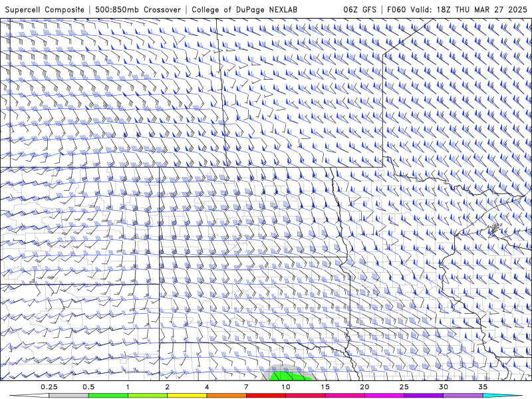The image size is (532, 399).
Task: Click the '20' legend value
Action: coord(364,387)
